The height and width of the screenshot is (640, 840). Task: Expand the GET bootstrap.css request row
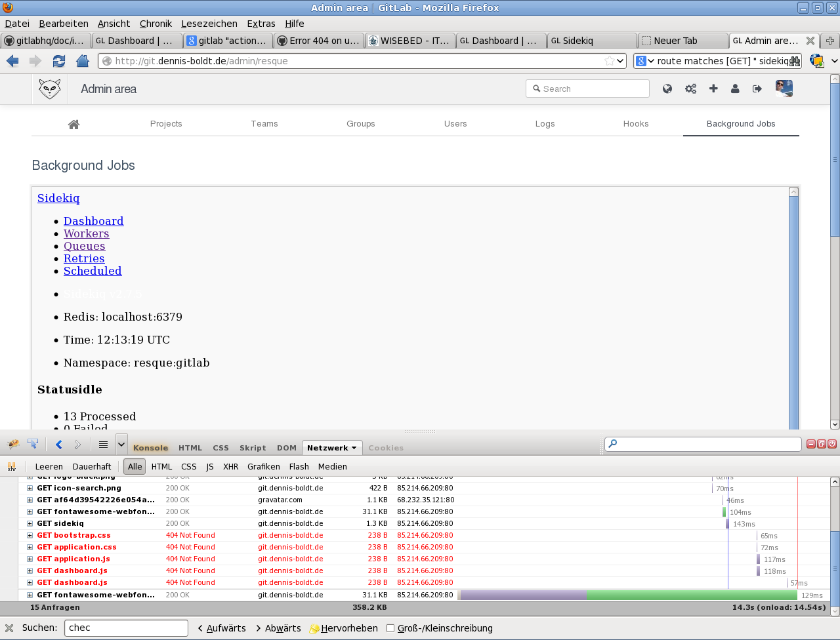point(30,536)
